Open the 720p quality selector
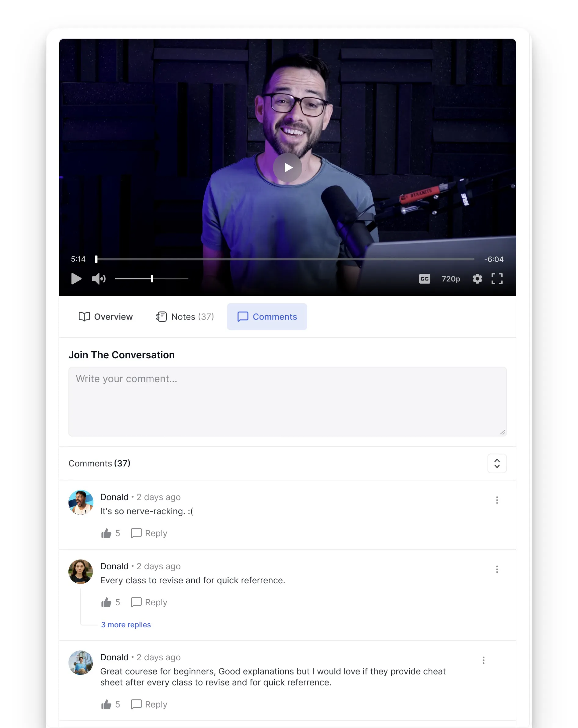578x728 pixels. 451,279
